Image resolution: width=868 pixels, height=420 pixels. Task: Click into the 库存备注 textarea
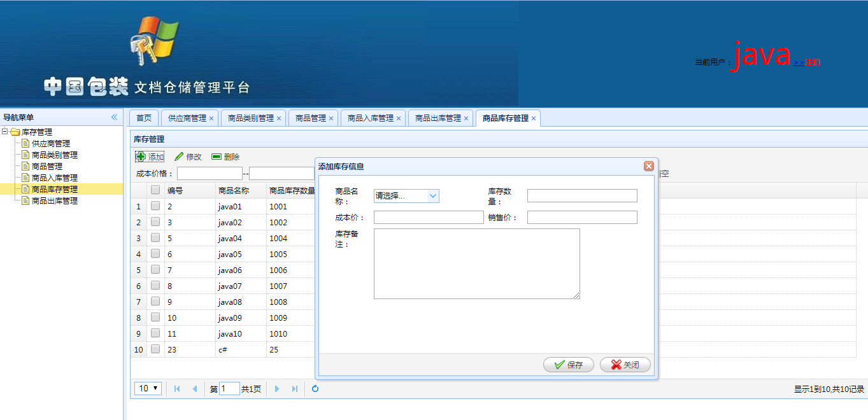477,263
